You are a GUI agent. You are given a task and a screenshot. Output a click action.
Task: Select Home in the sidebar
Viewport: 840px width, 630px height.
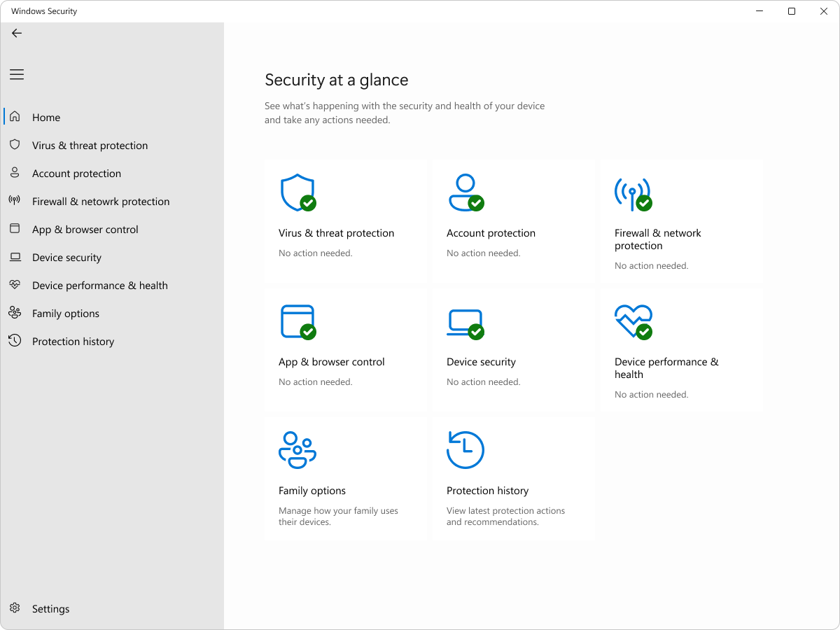point(46,118)
